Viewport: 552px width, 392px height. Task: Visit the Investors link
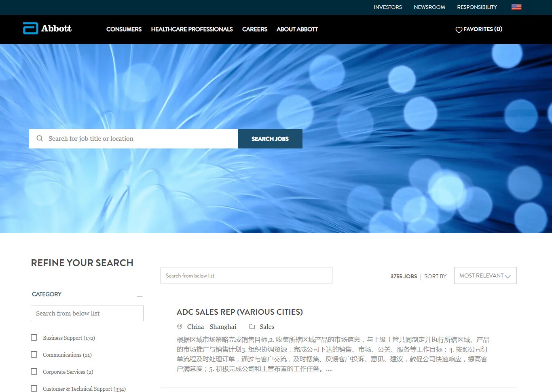coord(387,7)
